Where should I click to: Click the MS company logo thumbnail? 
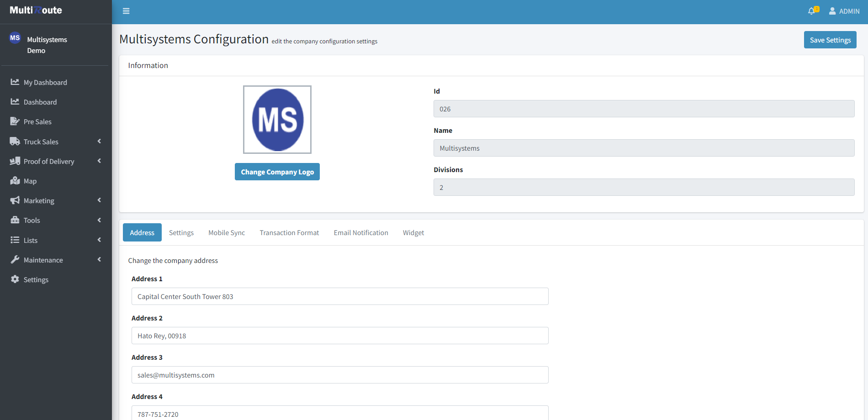click(x=277, y=119)
